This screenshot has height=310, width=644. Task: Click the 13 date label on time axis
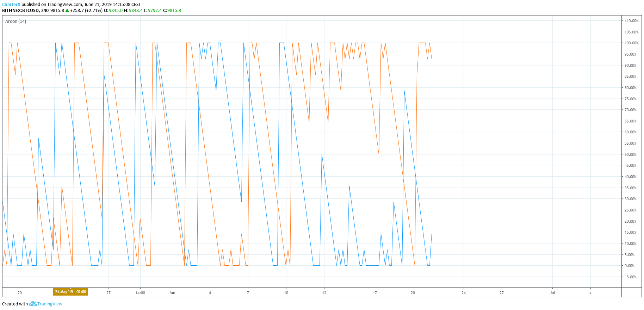324,293
